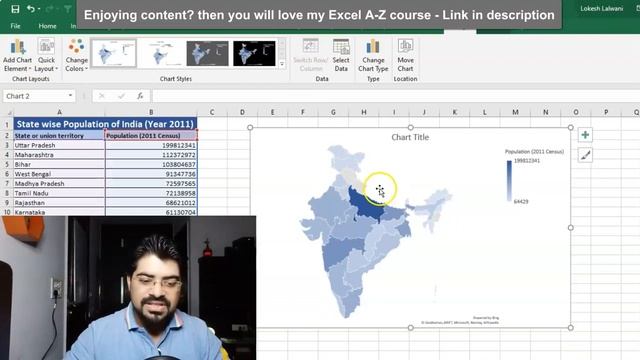Click value 91347736 in column B
640x360 pixels.
coord(151,174)
